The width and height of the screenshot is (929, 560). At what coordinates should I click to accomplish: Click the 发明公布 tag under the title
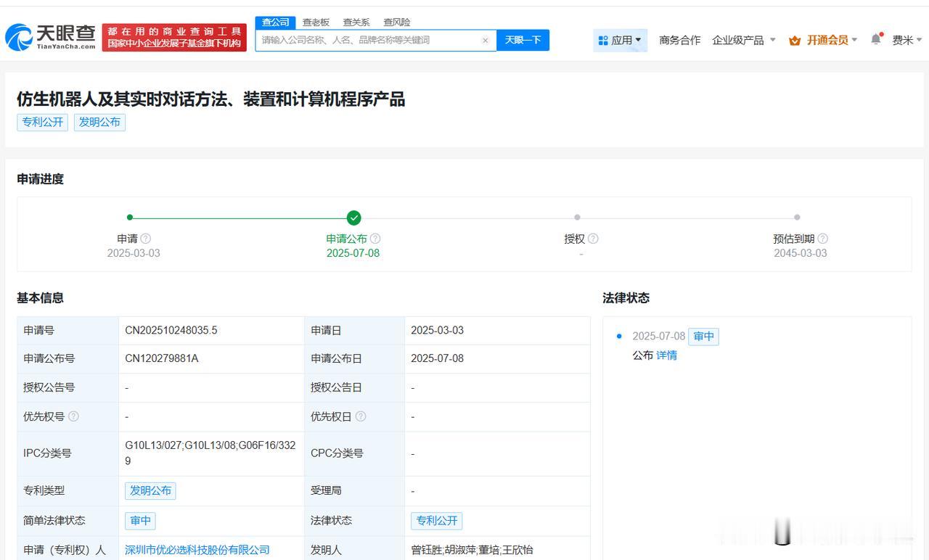pyautogui.click(x=99, y=122)
